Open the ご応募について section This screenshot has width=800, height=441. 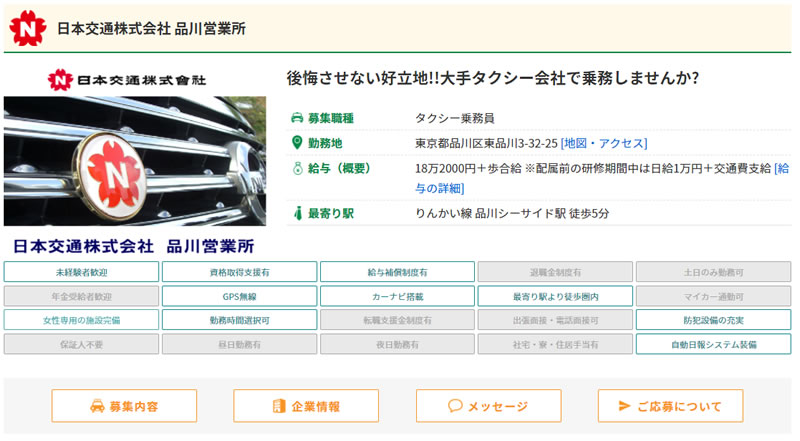pyautogui.click(x=670, y=406)
